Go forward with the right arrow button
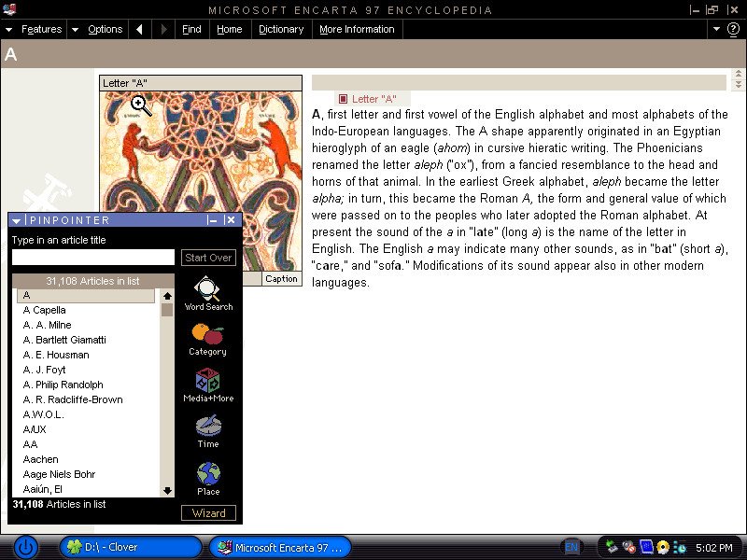Screen dimensions: 747x560 pyautogui.click(x=164, y=30)
